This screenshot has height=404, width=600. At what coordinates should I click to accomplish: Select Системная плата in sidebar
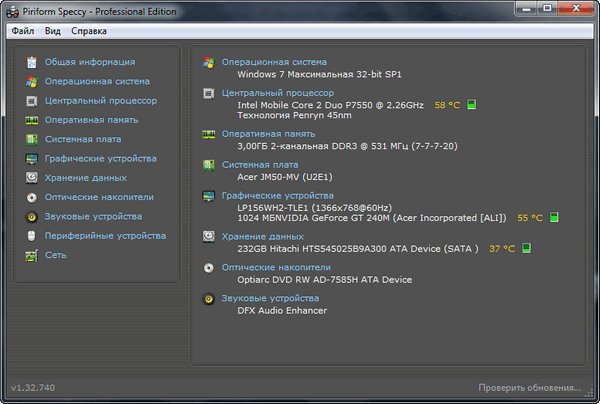(83, 139)
